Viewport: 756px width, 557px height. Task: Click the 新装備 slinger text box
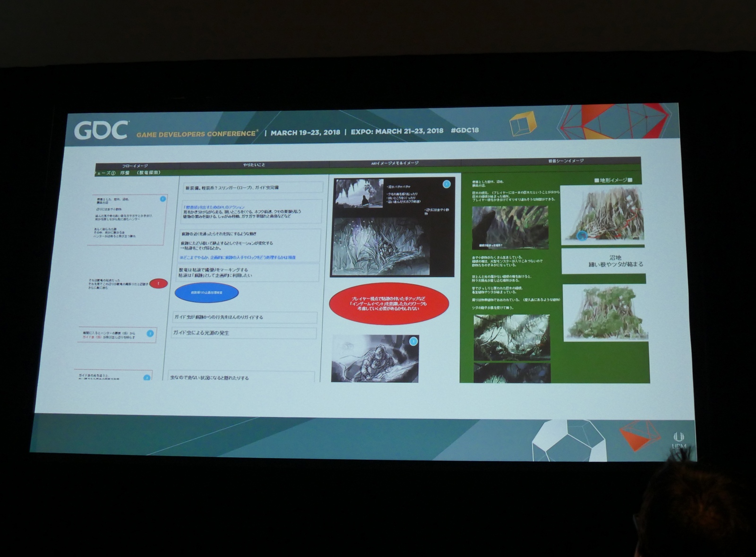pyautogui.click(x=253, y=188)
